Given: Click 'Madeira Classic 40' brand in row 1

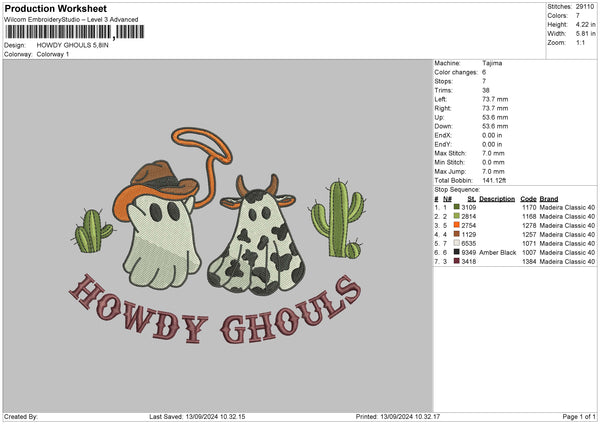Looking at the screenshot, I should coord(567,207).
